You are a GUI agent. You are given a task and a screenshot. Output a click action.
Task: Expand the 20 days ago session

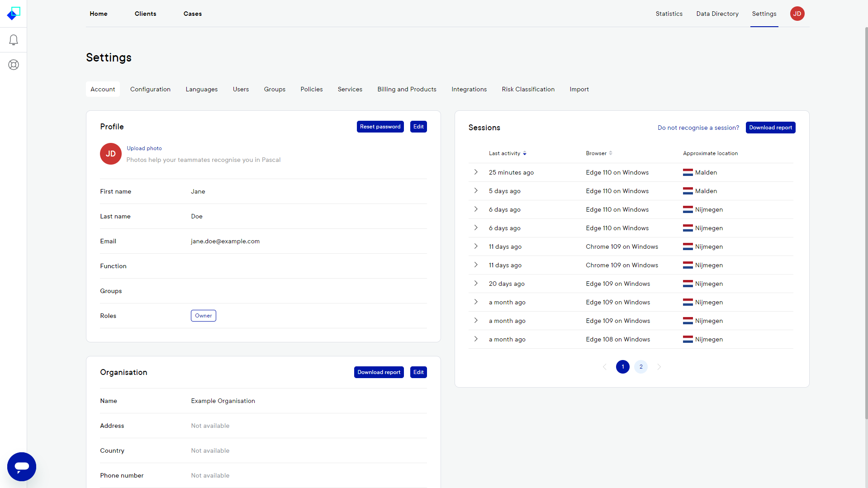pyautogui.click(x=476, y=283)
